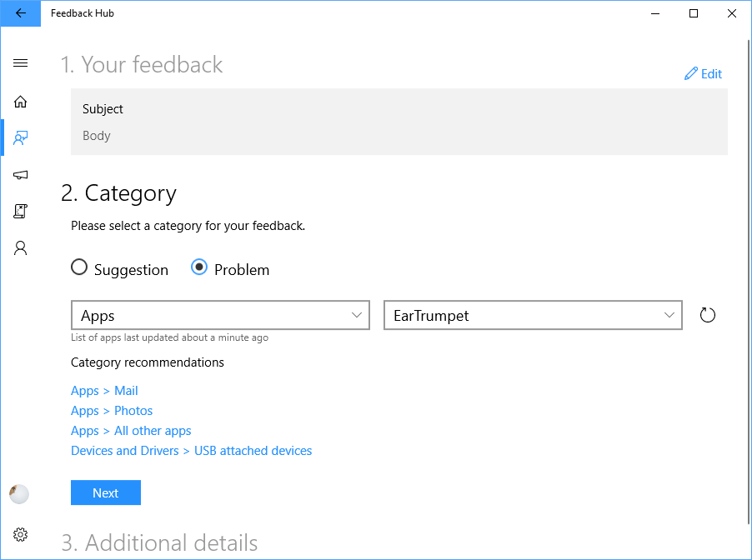Open Settings gear in sidebar
The width and height of the screenshot is (752, 560).
20,534
